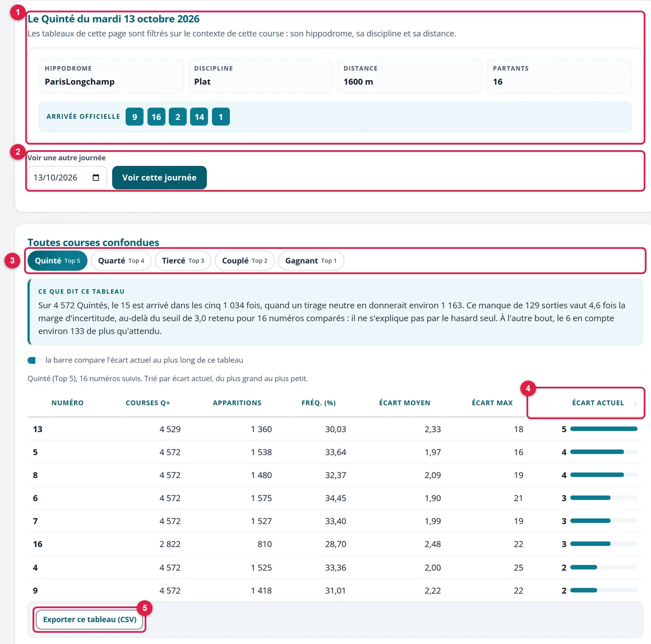Image resolution: width=651 pixels, height=644 pixels.
Task: Sort by the Apparitions column header
Action: [237, 403]
